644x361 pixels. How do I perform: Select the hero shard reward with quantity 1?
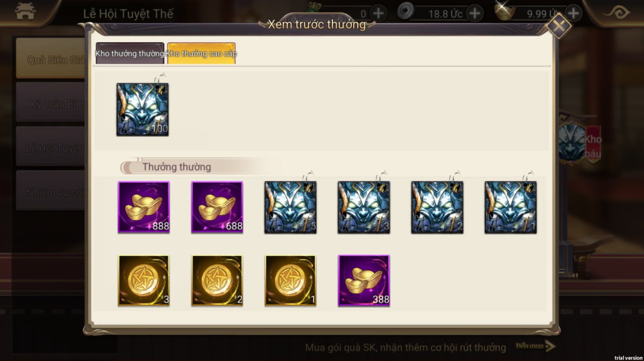click(511, 207)
